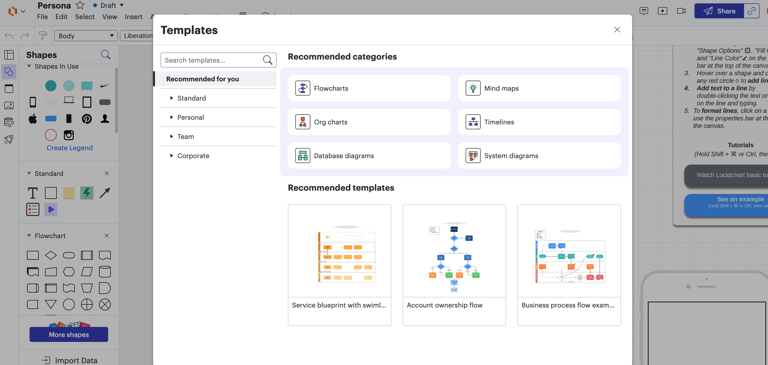The height and width of the screenshot is (365, 768).
Task: Open the rocket icon in left rail
Action: click(9, 139)
